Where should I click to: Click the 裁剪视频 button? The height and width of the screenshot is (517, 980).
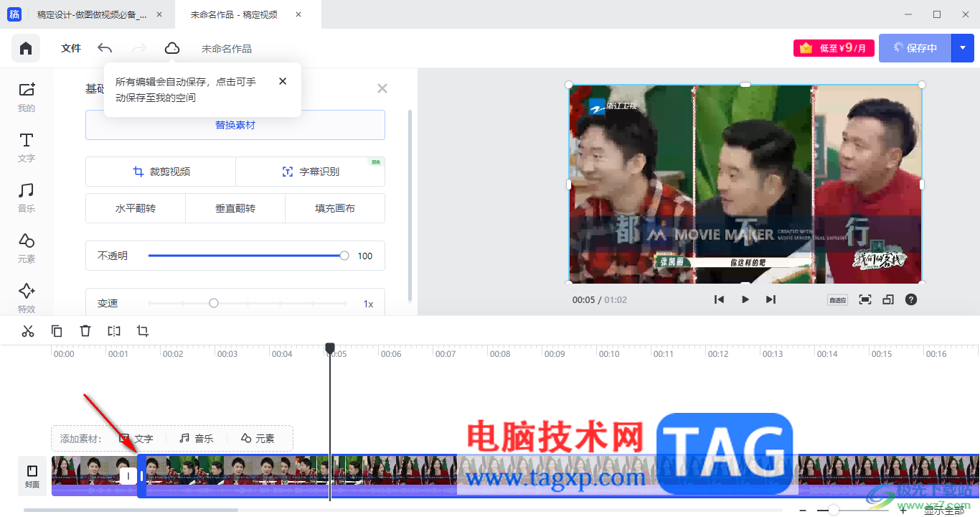coord(161,172)
